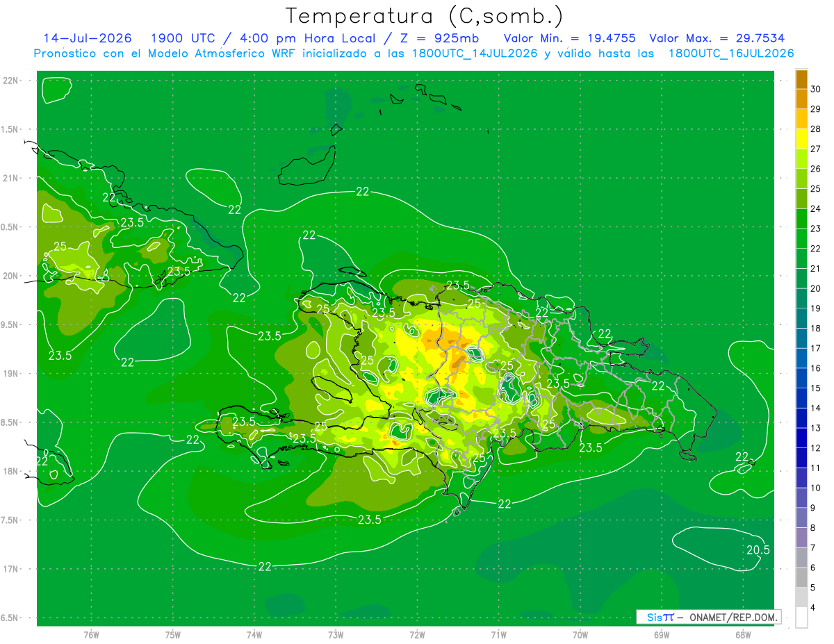Click the ONAMET/REP.DOM. logo box

click(x=708, y=617)
